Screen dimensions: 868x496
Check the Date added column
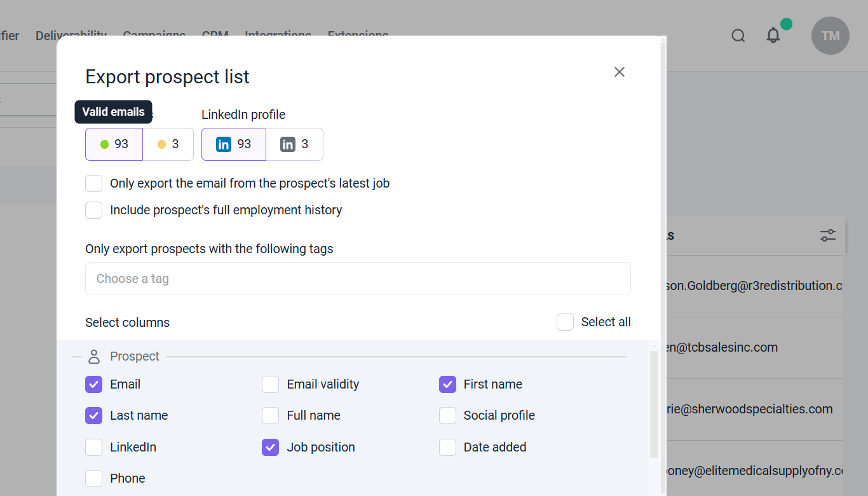coord(447,447)
